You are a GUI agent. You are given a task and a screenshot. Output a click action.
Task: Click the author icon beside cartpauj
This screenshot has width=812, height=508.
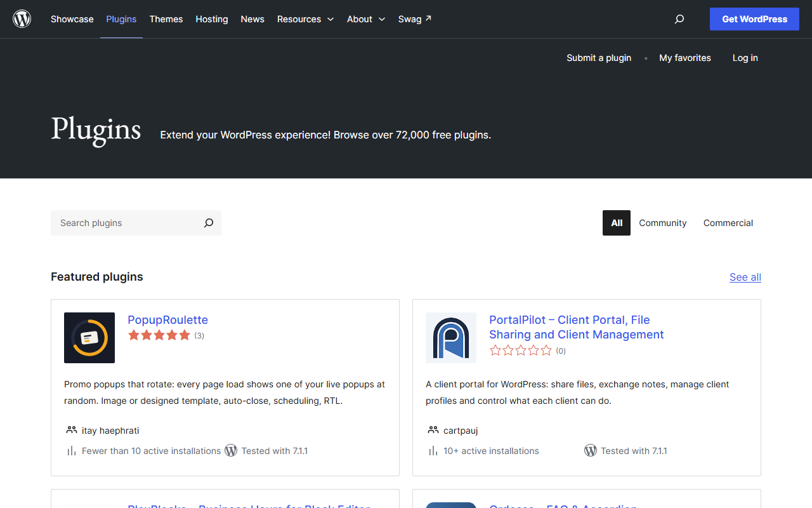433,430
